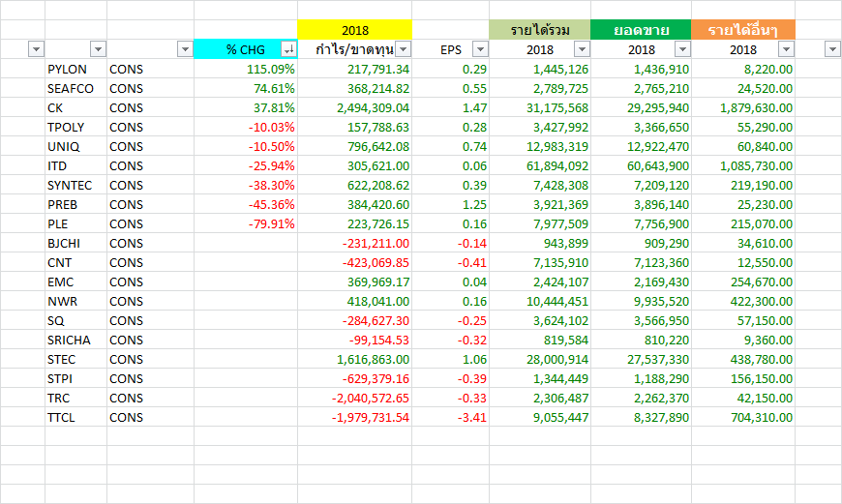
Task: Select the EPS value 1.47
Action: (451, 108)
